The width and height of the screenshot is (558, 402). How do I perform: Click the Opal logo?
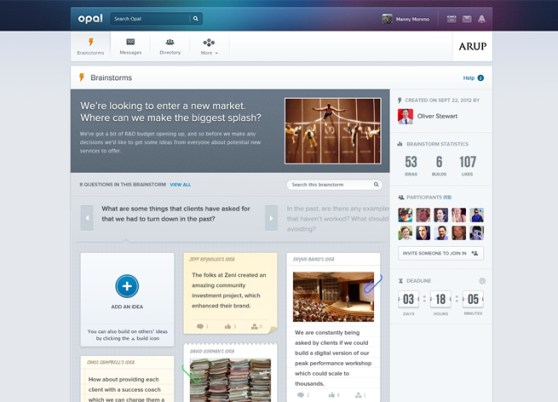tap(90, 18)
